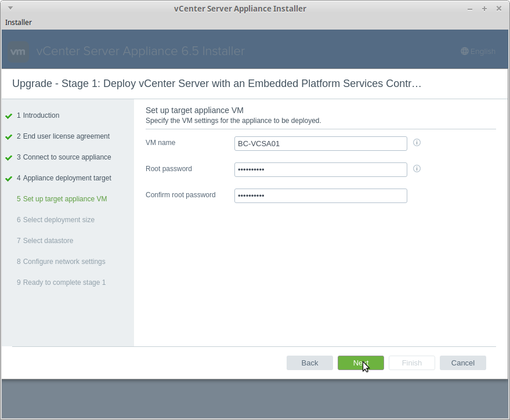Open the window menu arrow in title bar
The width and height of the screenshot is (510, 420).
tap(10, 8)
